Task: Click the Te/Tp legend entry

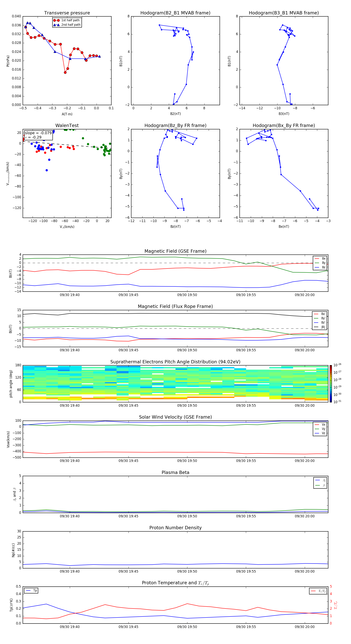Action: point(318,591)
